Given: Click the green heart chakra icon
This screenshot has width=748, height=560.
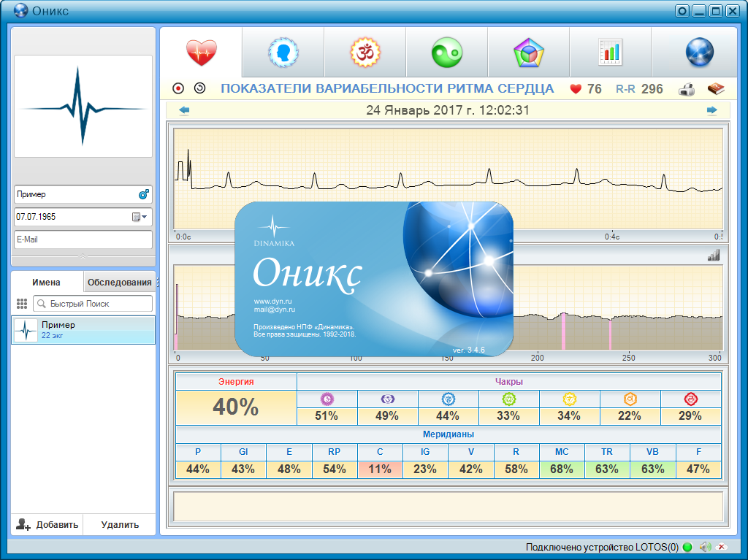Looking at the screenshot, I should pyautogui.click(x=508, y=399).
